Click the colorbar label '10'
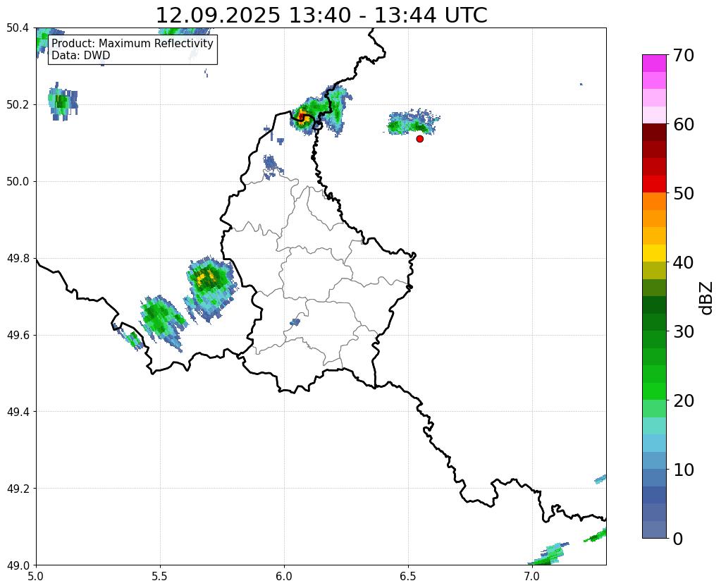The image size is (721, 588). click(x=683, y=470)
